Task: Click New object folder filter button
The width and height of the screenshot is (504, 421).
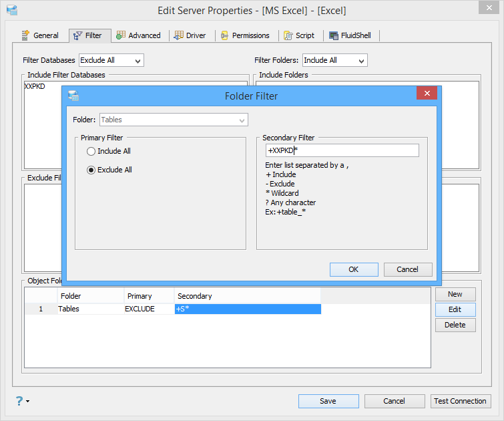Action: [455, 294]
